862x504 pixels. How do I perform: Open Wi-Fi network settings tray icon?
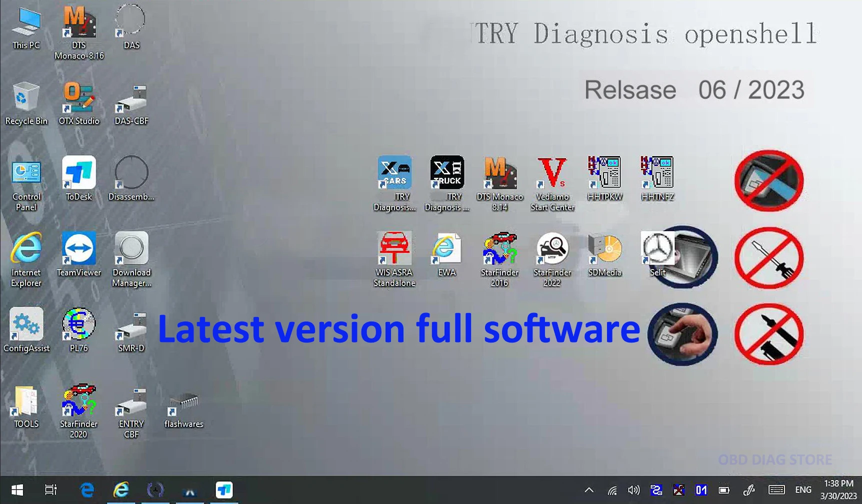(x=612, y=490)
